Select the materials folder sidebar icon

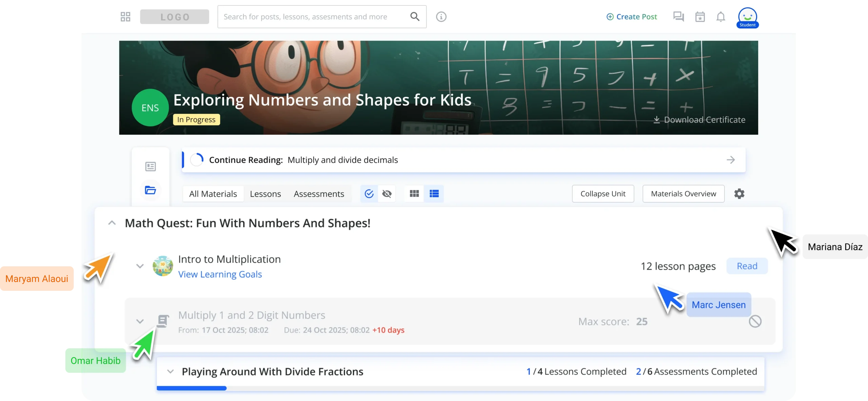click(x=151, y=190)
